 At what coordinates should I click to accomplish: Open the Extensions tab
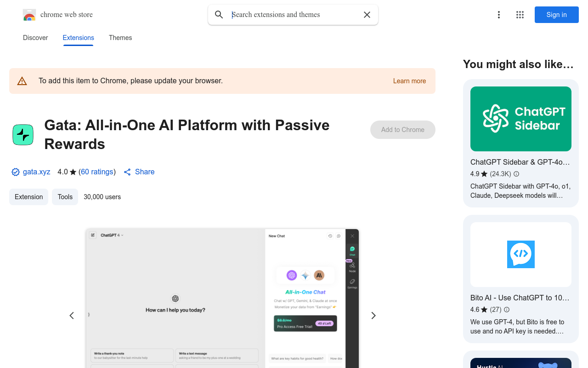[79, 38]
